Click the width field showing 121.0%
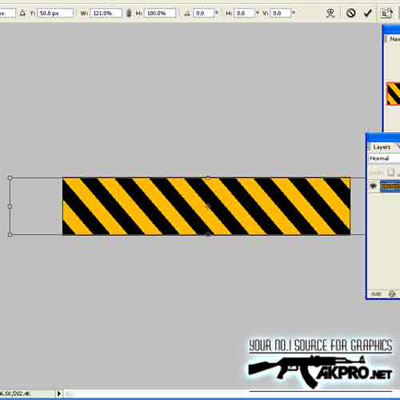Viewport: 400px width, 400px height. coord(106,13)
